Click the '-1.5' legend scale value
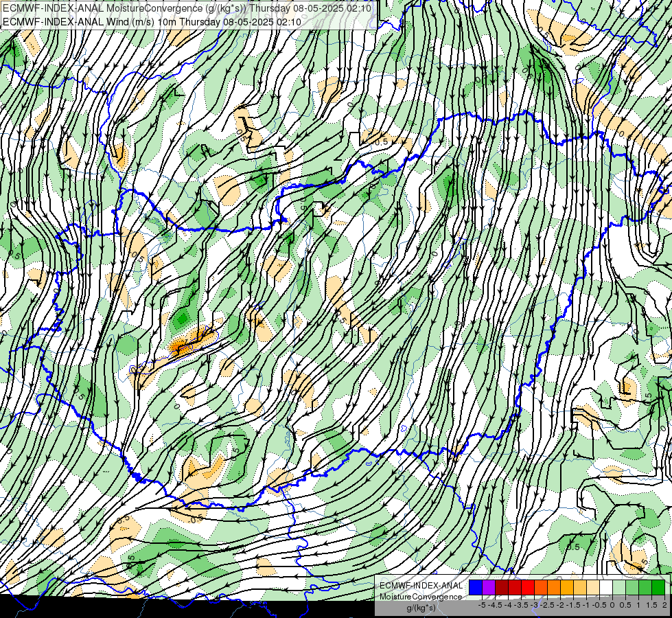This screenshot has height=618, width=672. pyautogui.click(x=573, y=605)
